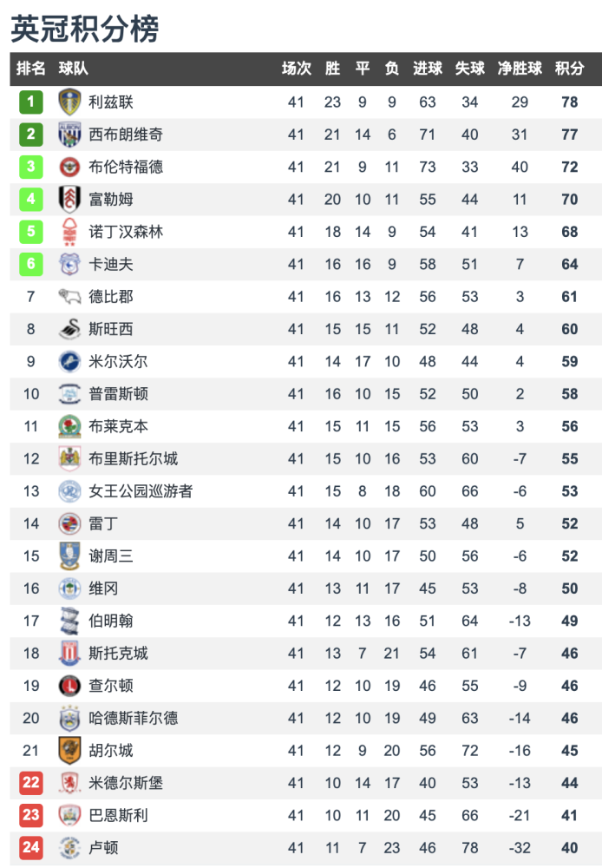Open the 女王公园巡游者 team link
Image resolution: width=602 pixels, height=868 pixels.
[x=141, y=491]
